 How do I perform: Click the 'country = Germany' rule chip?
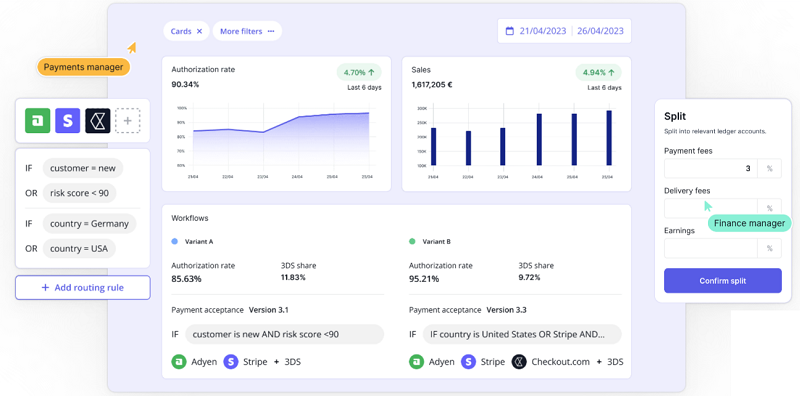(x=89, y=224)
